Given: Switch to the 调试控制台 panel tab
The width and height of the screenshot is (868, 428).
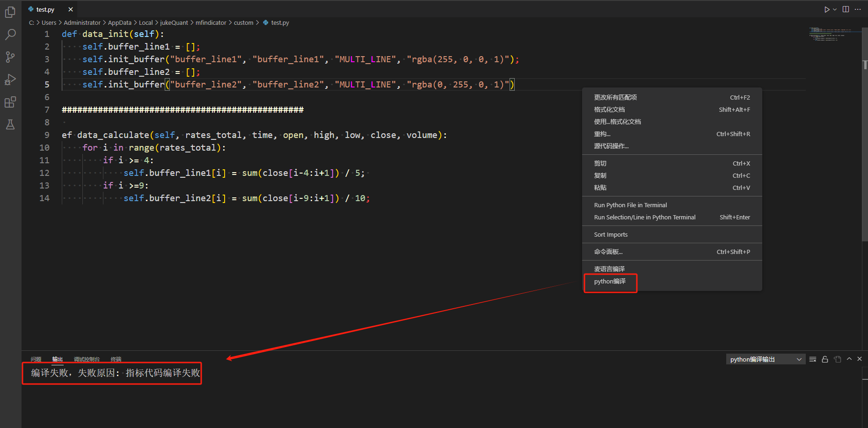Looking at the screenshot, I should point(87,359).
